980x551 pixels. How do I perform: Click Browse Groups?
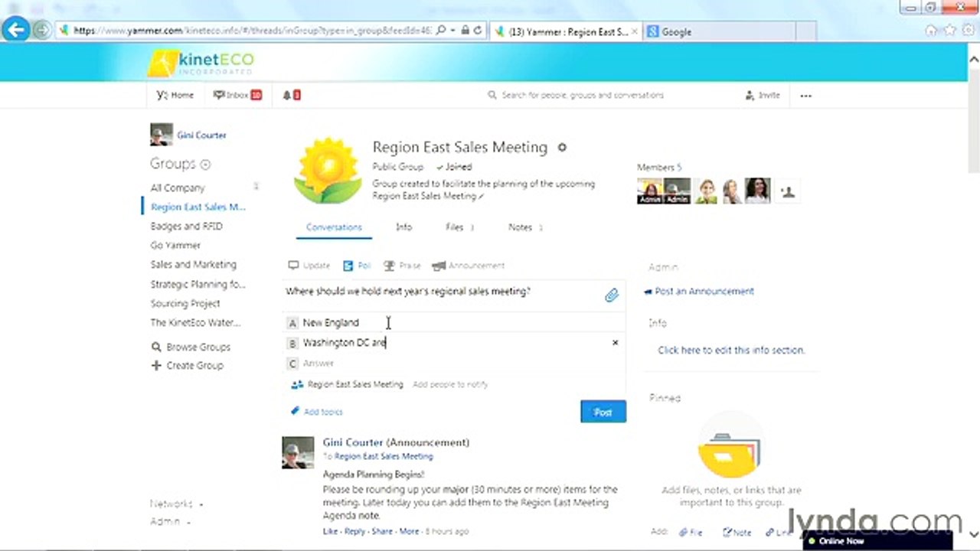pyautogui.click(x=190, y=347)
